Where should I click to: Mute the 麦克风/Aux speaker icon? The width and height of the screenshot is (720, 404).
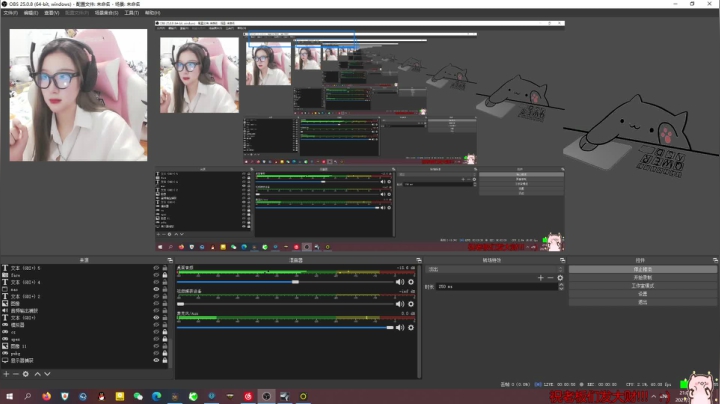(x=400, y=327)
